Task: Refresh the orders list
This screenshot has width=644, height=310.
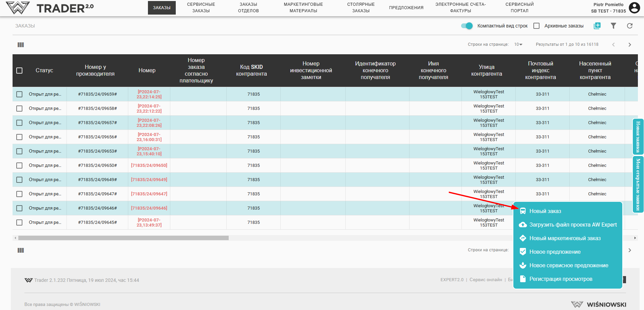Action: (630, 26)
